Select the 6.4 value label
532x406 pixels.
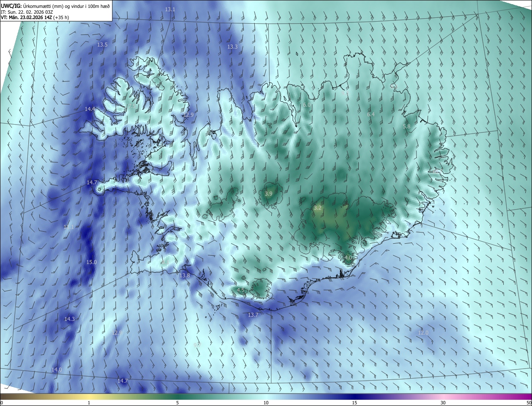tap(371, 114)
